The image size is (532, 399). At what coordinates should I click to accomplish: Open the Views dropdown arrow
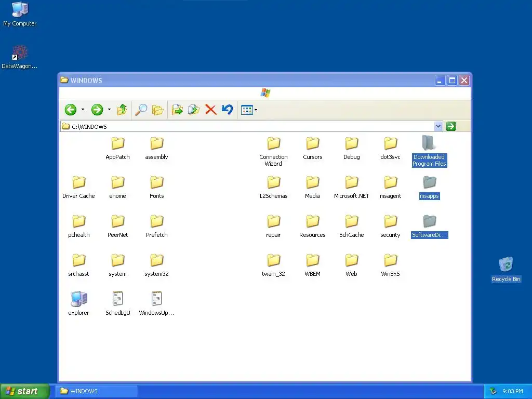[x=256, y=110]
